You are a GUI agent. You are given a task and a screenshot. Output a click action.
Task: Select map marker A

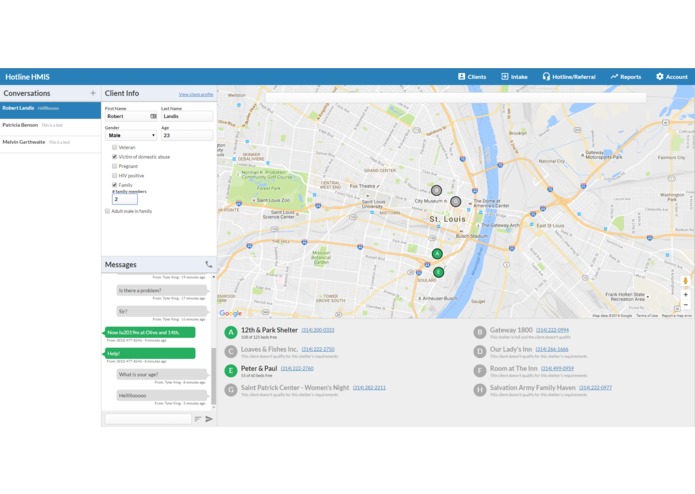coord(437,253)
